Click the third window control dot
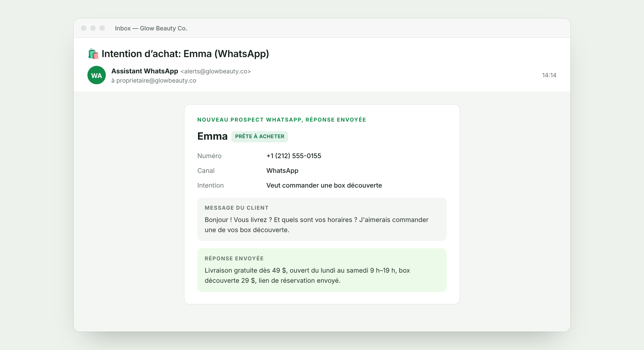644x350 pixels. [102, 28]
